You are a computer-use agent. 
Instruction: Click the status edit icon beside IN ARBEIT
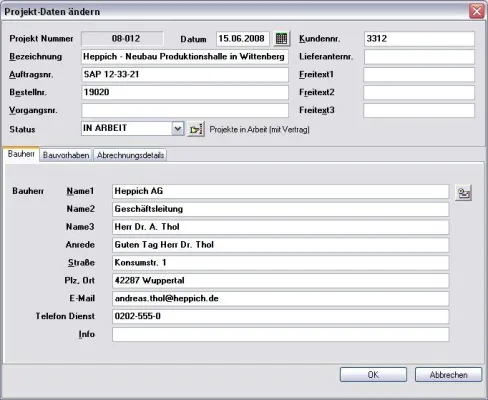pyautogui.click(x=196, y=129)
